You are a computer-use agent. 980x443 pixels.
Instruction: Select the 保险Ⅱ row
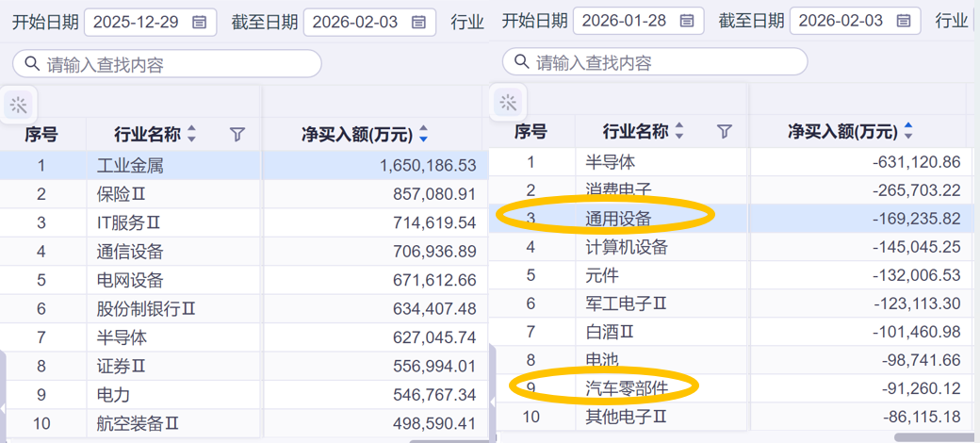244,194
